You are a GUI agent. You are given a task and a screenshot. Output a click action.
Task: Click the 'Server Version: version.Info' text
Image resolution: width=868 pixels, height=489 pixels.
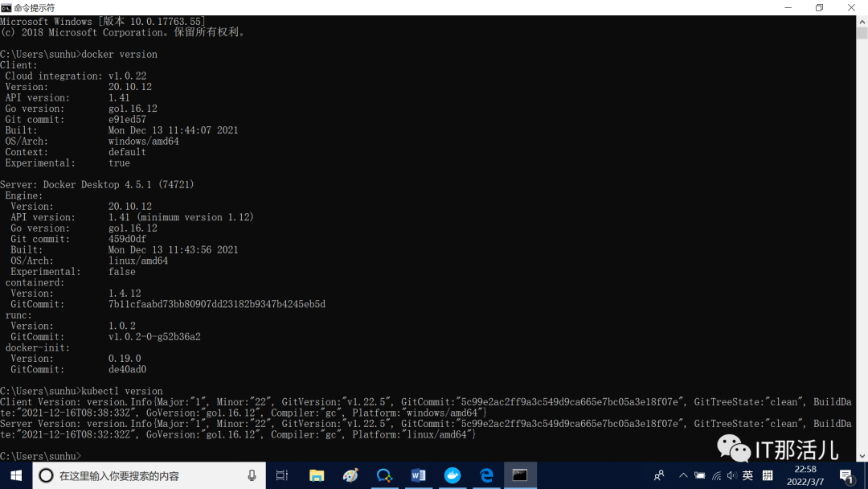(76, 424)
